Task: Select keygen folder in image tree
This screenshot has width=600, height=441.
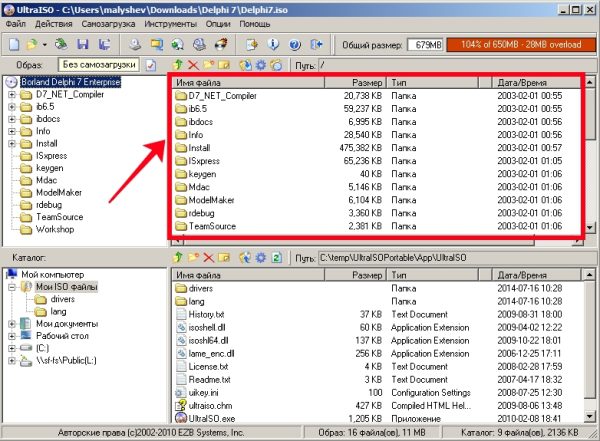Action: click(49, 168)
